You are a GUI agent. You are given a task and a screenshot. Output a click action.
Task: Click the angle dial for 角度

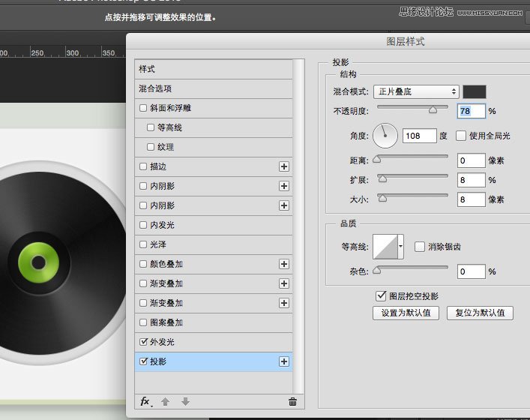(385, 136)
